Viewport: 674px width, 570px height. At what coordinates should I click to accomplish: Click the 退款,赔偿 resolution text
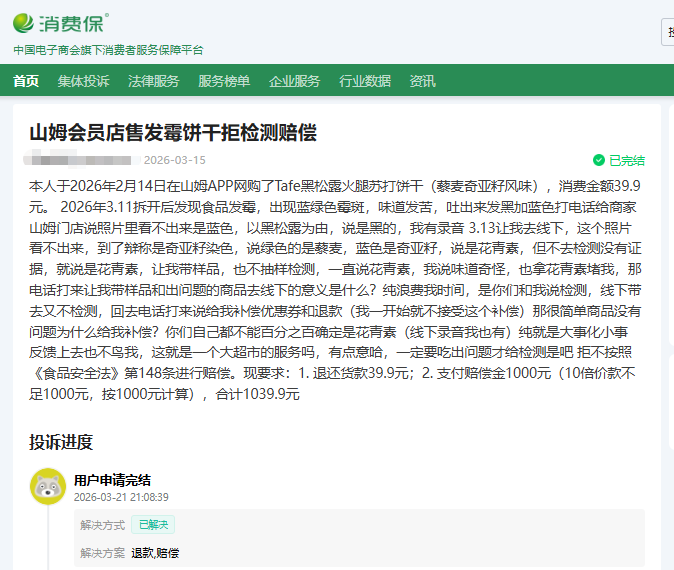155,553
